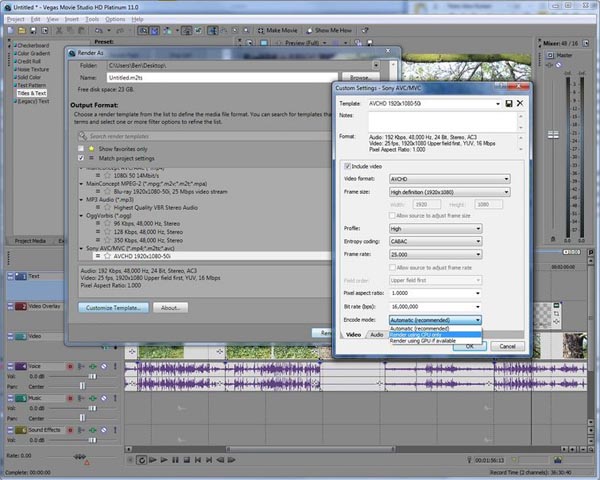This screenshot has width=600, height=480.
Task: Click the Customize Template button
Action: [113, 308]
